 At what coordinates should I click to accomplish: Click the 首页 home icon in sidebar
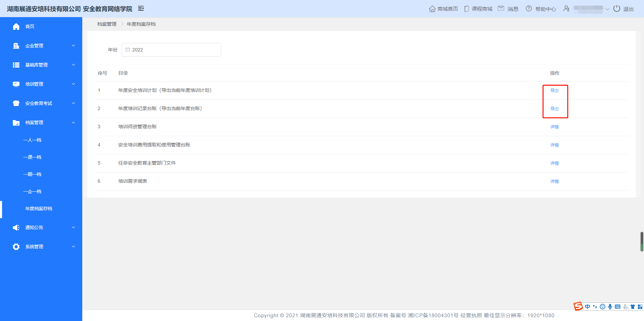click(x=16, y=26)
